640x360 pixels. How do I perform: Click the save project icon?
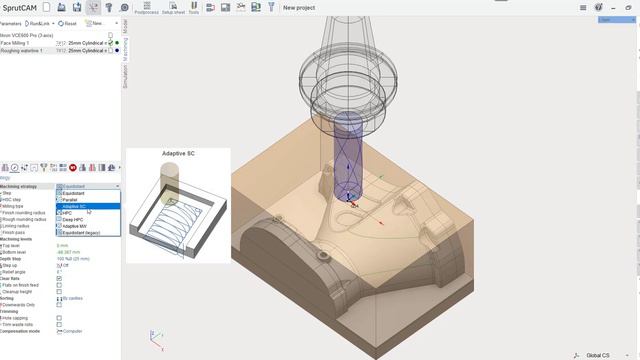77,7
